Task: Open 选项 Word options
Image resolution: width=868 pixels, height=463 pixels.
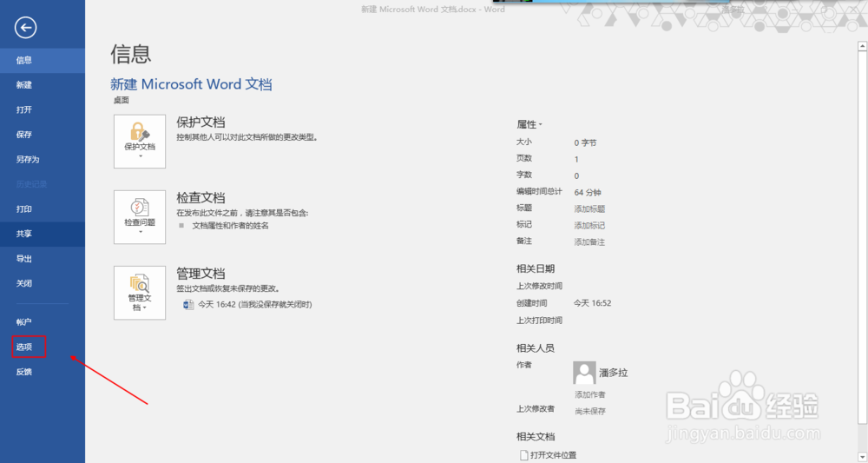Action: pos(43,347)
